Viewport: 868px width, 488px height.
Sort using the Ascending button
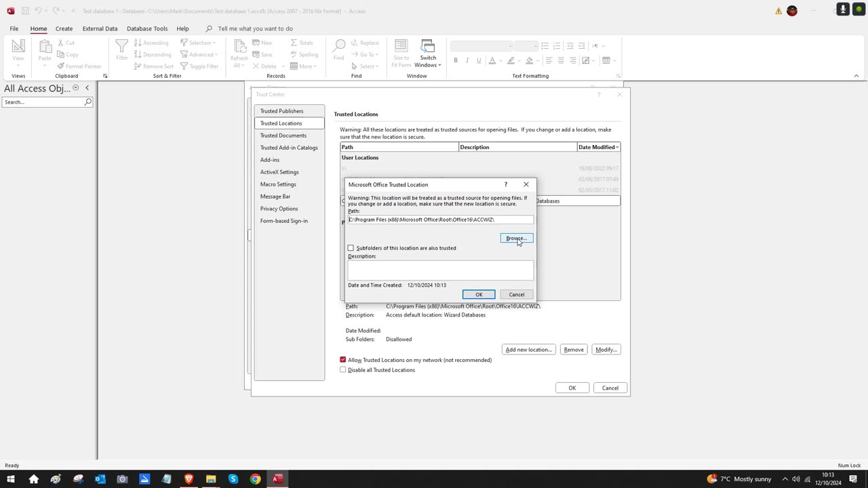pyautogui.click(x=151, y=43)
